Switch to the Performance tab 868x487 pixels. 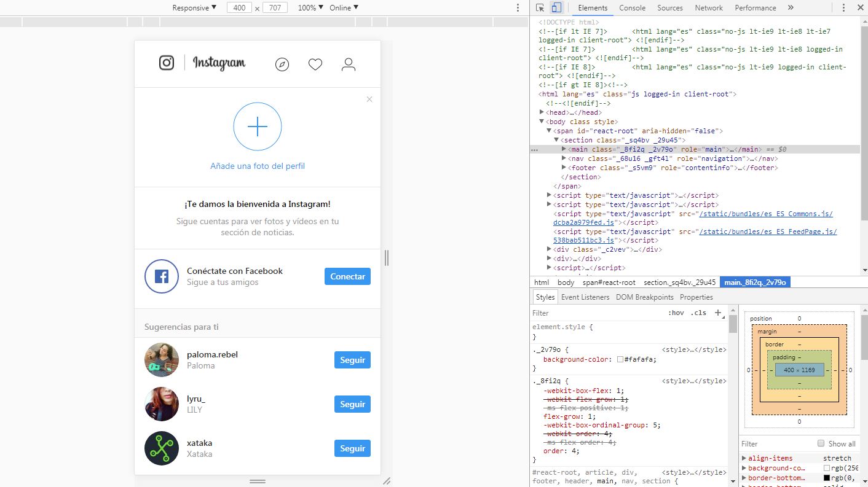coord(755,8)
